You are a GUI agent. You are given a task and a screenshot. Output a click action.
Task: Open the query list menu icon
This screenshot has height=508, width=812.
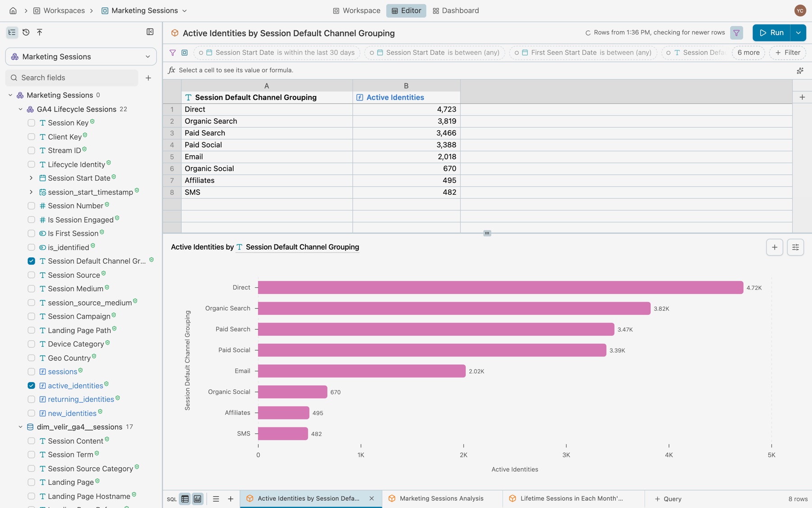216,499
